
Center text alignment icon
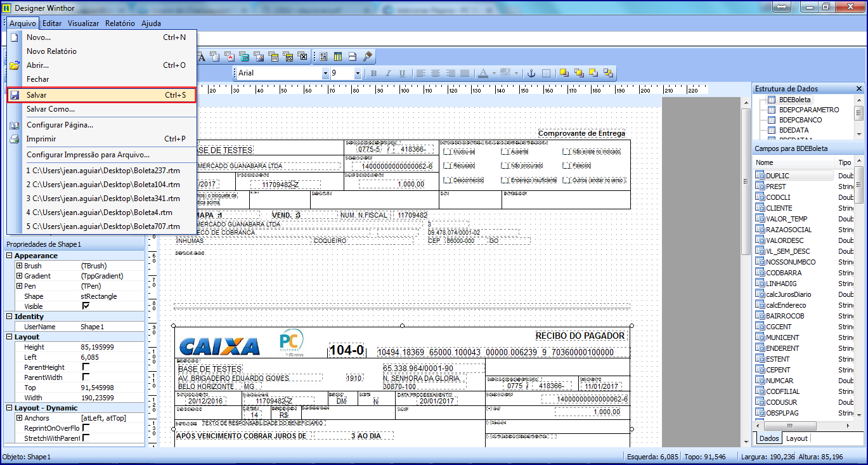[436, 74]
